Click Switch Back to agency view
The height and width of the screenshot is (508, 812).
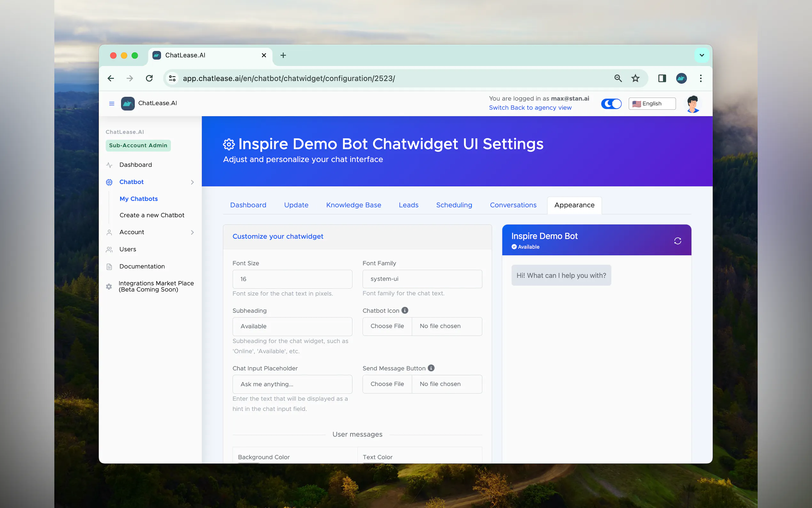pos(530,107)
